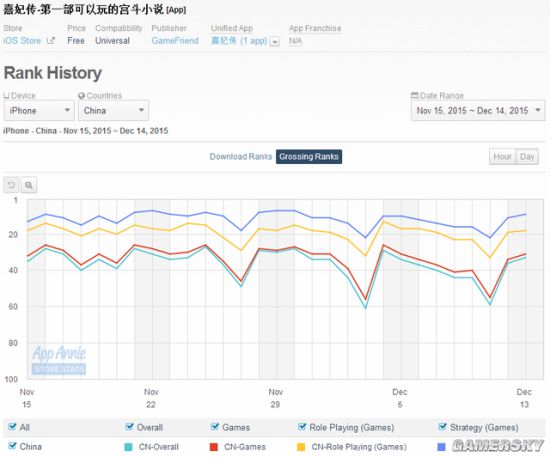Click the chart reset undo icon
550x457 pixels.
11,185
